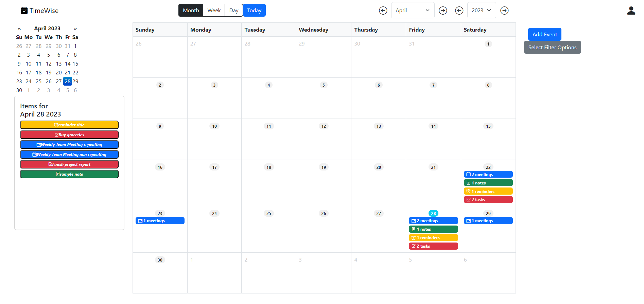644x304 pixels.
Task: Go to next month with right arrow
Action: (x=443, y=11)
